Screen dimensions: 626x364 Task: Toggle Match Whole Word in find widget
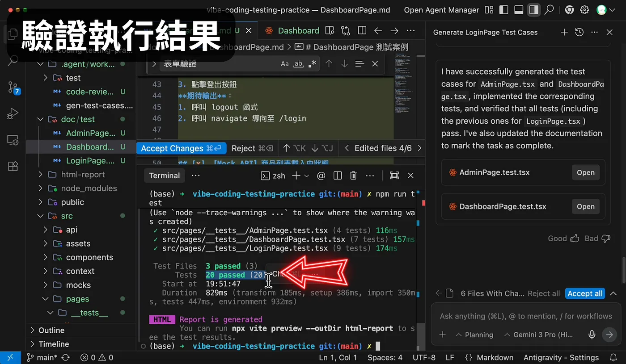298,64
